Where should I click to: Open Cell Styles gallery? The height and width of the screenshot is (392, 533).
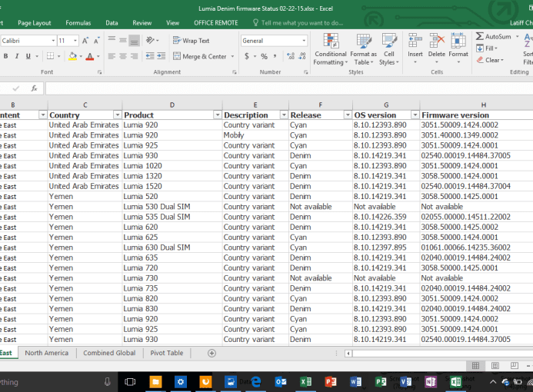(389, 49)
